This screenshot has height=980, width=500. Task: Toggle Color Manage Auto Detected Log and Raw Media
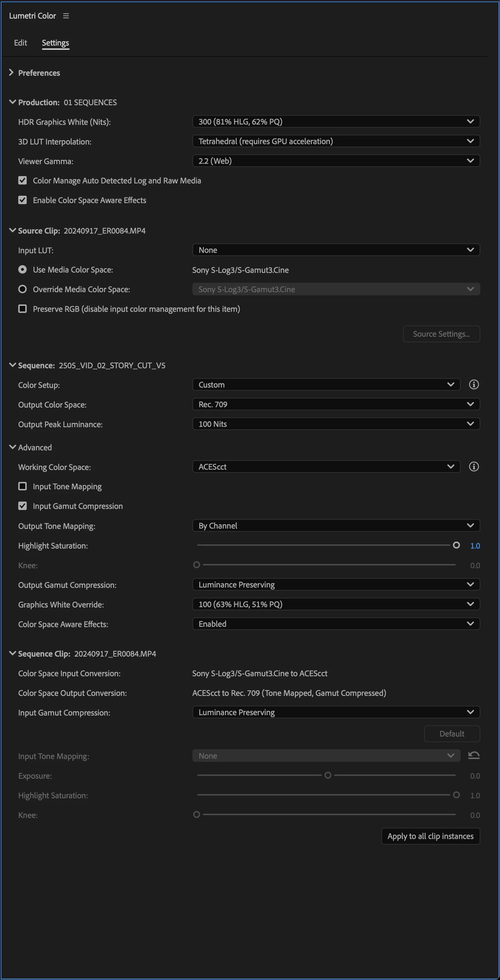(x=23, y=180)
